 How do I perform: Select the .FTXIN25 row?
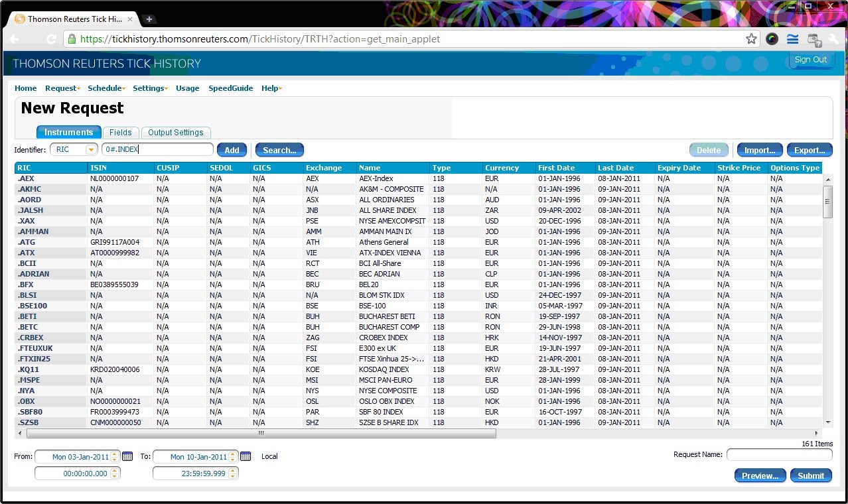pos(419,359)
